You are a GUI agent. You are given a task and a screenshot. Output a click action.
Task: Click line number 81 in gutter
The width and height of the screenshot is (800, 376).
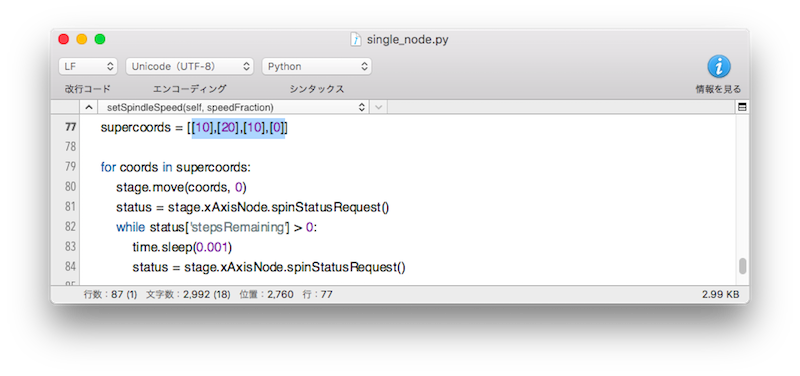click(x=70, y=207)
